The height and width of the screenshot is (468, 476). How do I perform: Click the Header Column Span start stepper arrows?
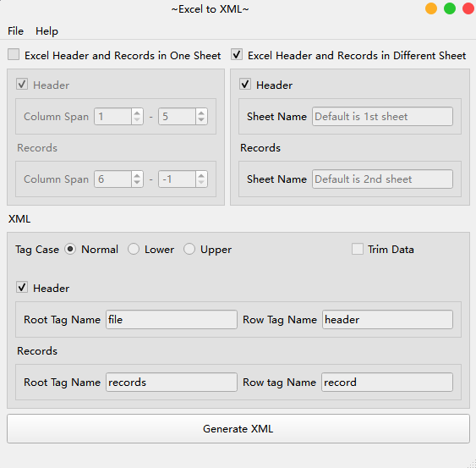(137, 117)
